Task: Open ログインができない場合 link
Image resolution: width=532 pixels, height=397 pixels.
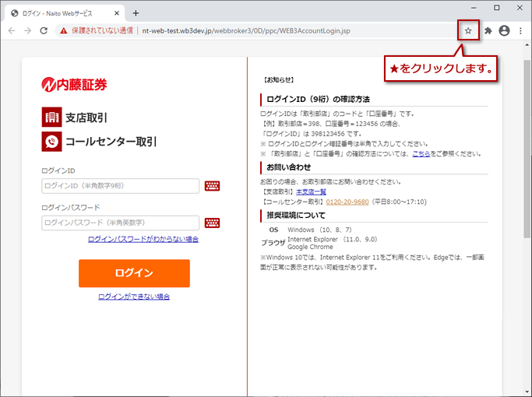Action: [x=134, y=297]
